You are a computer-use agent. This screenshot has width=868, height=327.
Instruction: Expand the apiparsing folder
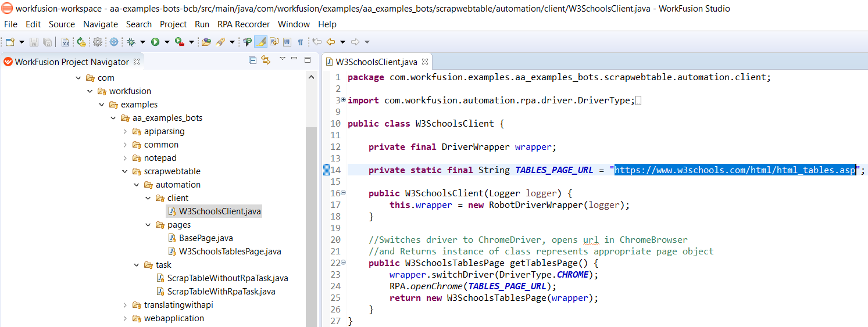tap(125, 131)
